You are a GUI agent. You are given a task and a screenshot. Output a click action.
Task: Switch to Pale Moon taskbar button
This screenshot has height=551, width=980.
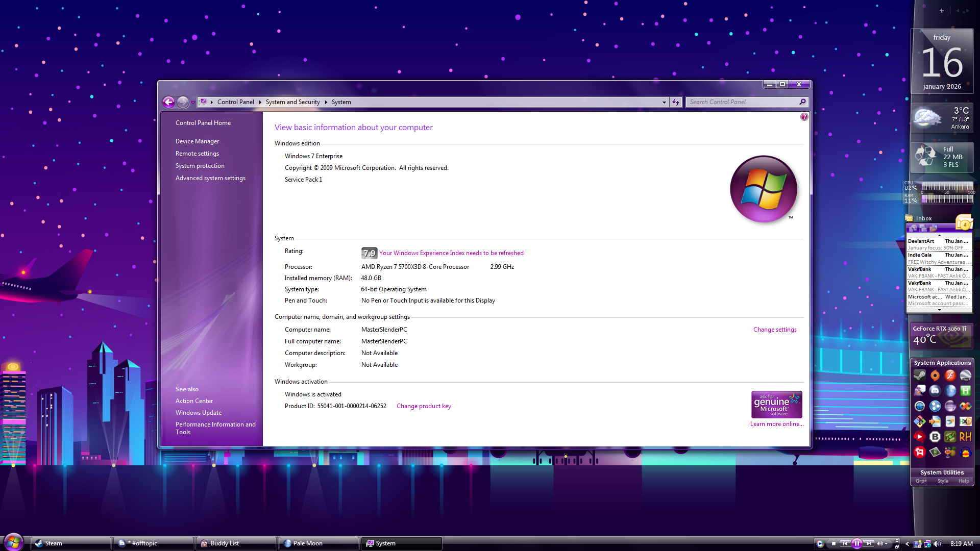320,543
